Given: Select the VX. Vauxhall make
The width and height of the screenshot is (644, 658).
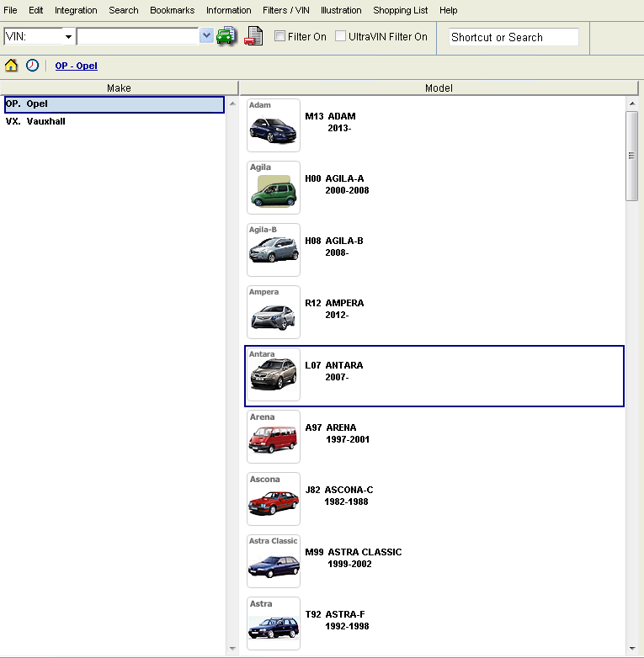Looking at the screenshot, I should [35, 121].
